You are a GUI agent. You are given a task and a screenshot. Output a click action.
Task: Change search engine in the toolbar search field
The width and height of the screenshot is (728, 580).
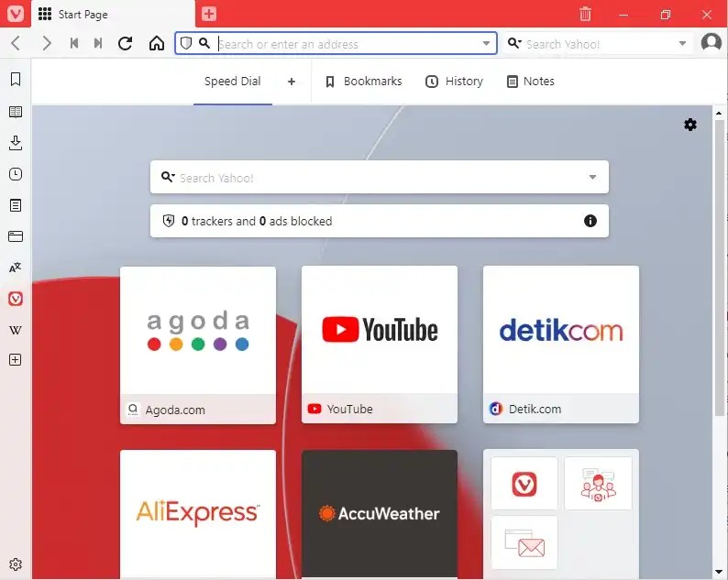click(x=514, y=44)
